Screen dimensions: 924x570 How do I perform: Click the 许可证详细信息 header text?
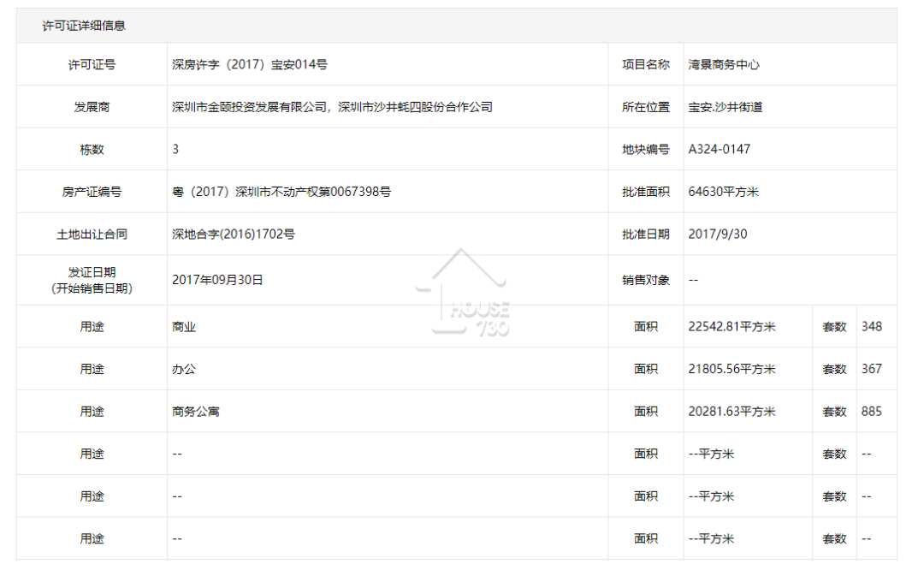[84, 26]
